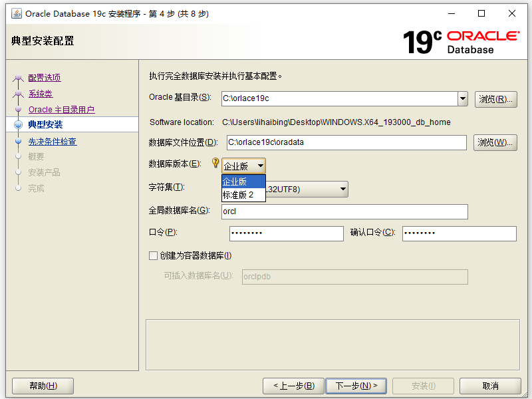This screenshot has height=399, width=532.
Task: Maximize the installer window
Action: [481, 13]
